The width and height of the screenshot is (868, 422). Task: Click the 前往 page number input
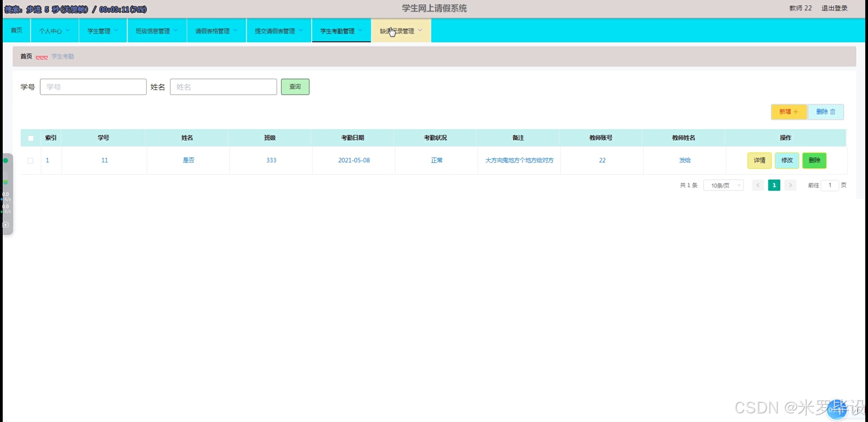click(x=830, y=186)
